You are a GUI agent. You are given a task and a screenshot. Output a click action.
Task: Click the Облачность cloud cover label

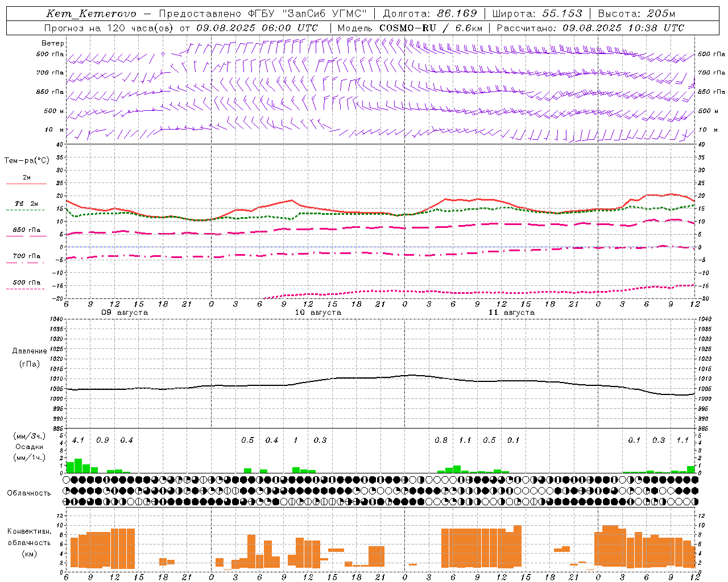click(x=29, y=493)
